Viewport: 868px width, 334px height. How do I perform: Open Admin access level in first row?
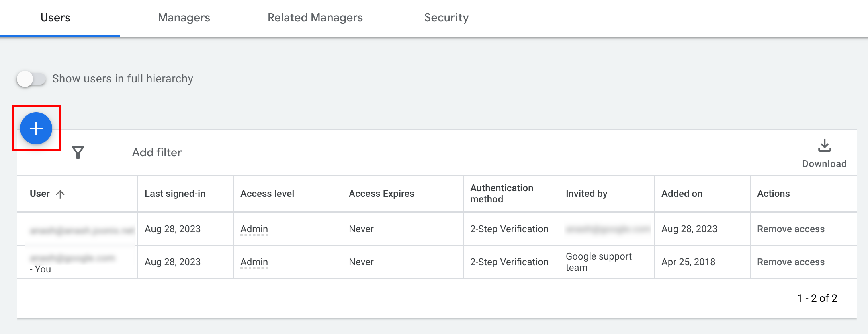(254, 229)
